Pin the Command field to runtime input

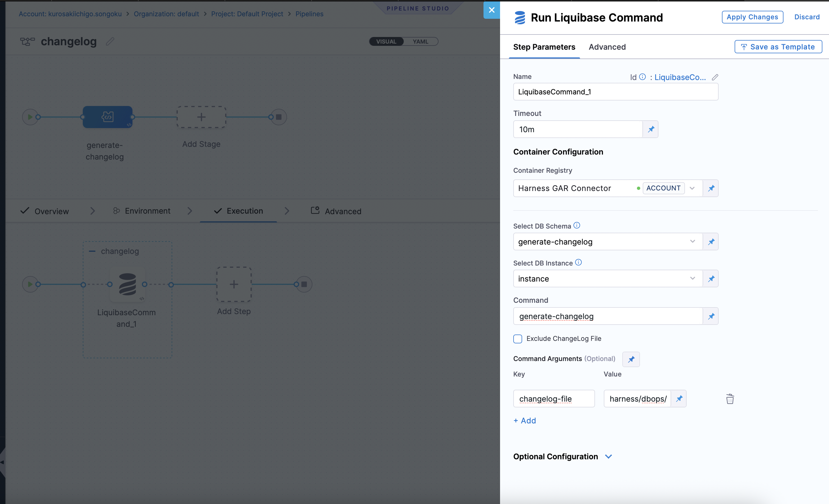click(711, 316)
